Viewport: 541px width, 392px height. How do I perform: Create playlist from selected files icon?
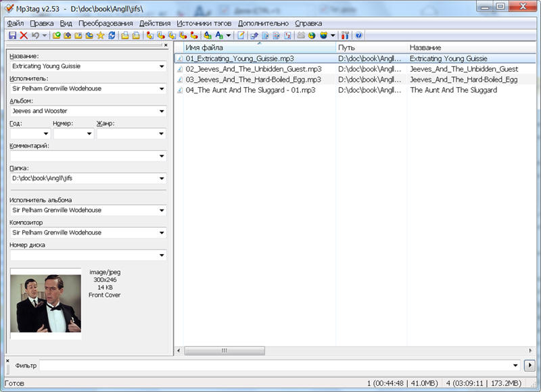(137, 35)
